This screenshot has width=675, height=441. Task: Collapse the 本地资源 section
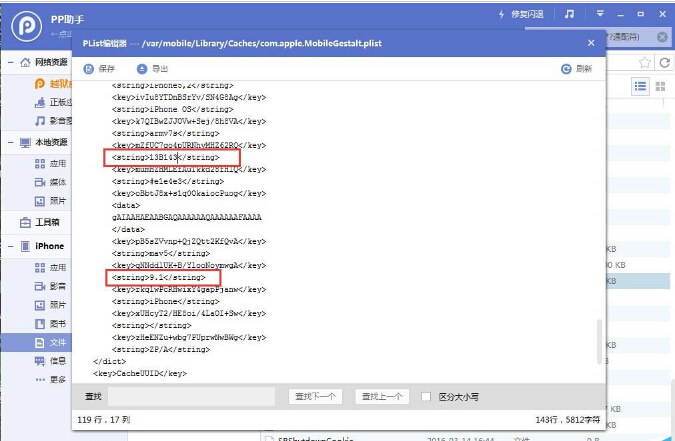tap(10, 142)
